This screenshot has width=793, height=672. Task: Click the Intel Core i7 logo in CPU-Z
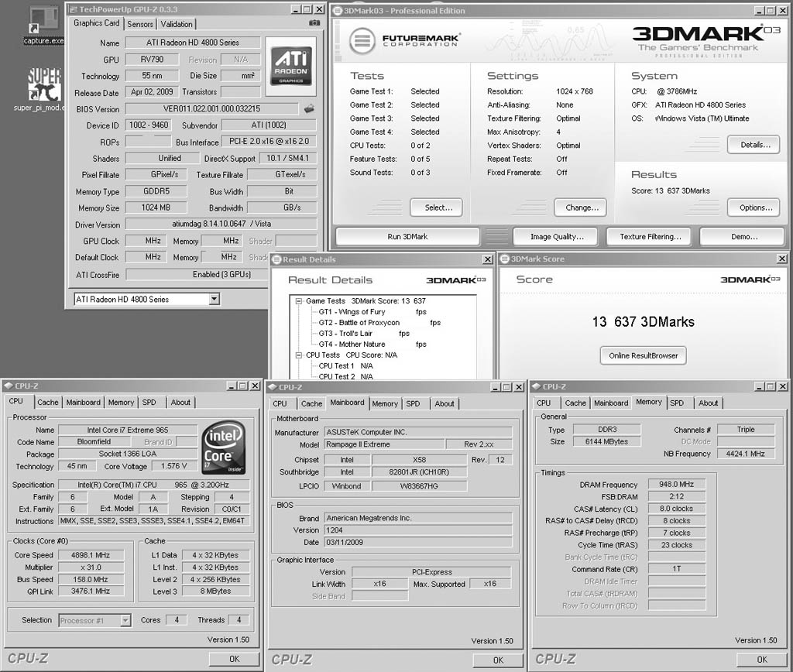(224, 448)
